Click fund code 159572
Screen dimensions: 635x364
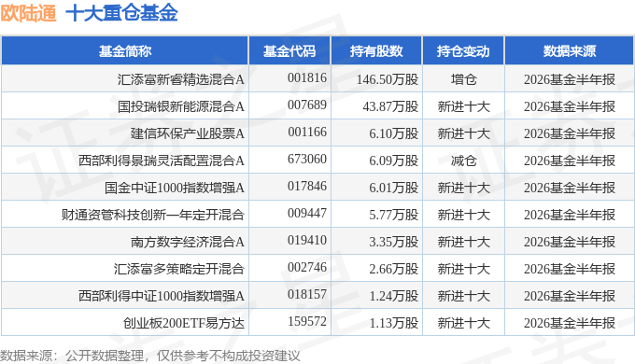(307, 321)
